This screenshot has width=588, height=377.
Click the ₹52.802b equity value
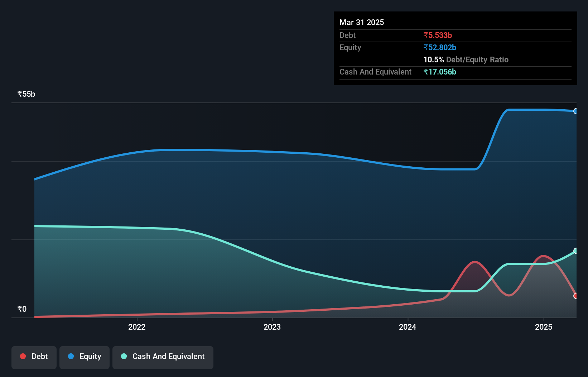440,47
